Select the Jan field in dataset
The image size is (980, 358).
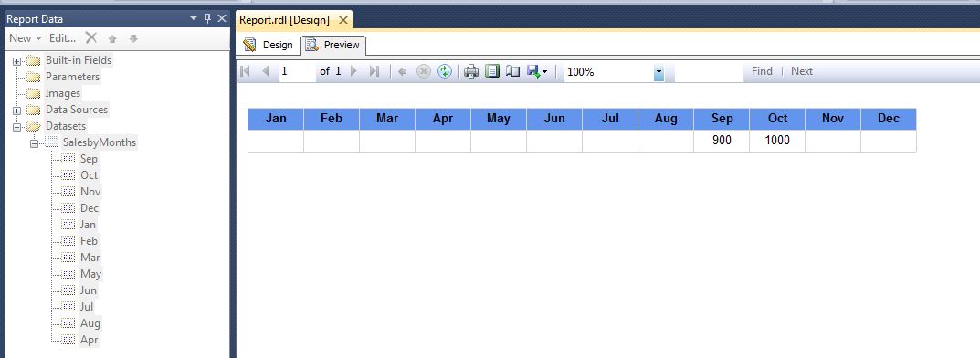pyautogui.click(x=88, y=225)
